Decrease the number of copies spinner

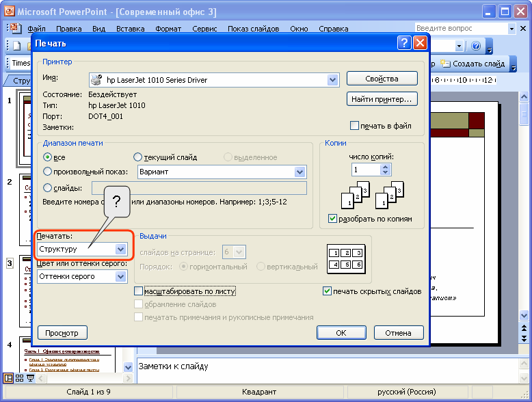click(385, 172)
